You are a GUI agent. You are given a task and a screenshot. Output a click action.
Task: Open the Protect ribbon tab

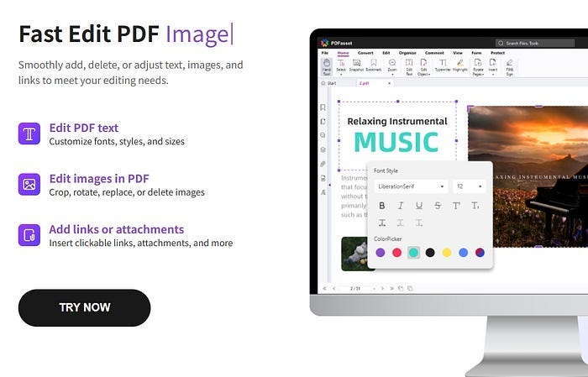tap(497, 53)
